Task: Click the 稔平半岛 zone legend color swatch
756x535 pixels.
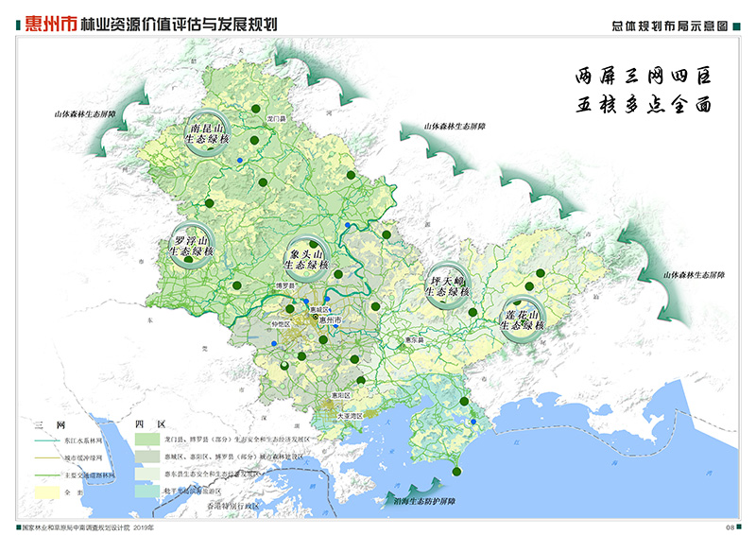Action: 148,492
